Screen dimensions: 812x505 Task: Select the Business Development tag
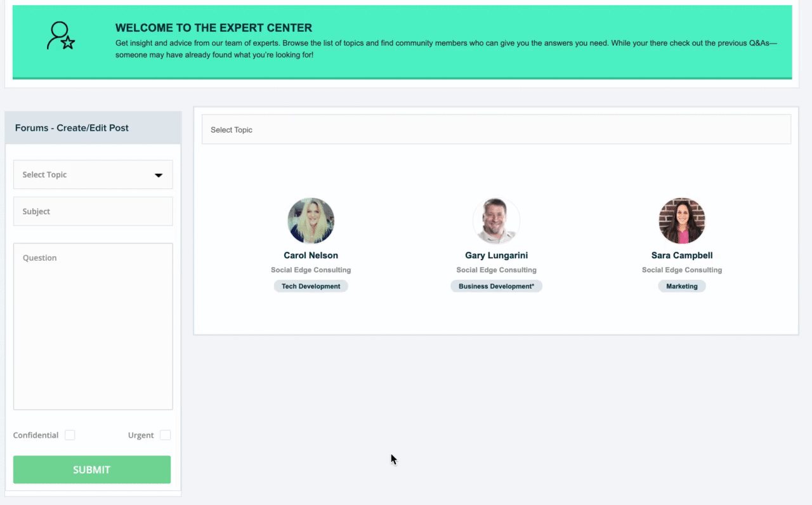point(496,286)
